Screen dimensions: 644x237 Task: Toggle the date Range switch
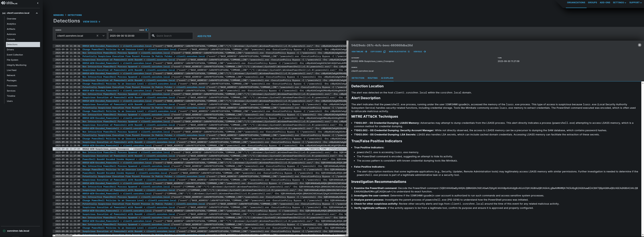tap(147, 30)
